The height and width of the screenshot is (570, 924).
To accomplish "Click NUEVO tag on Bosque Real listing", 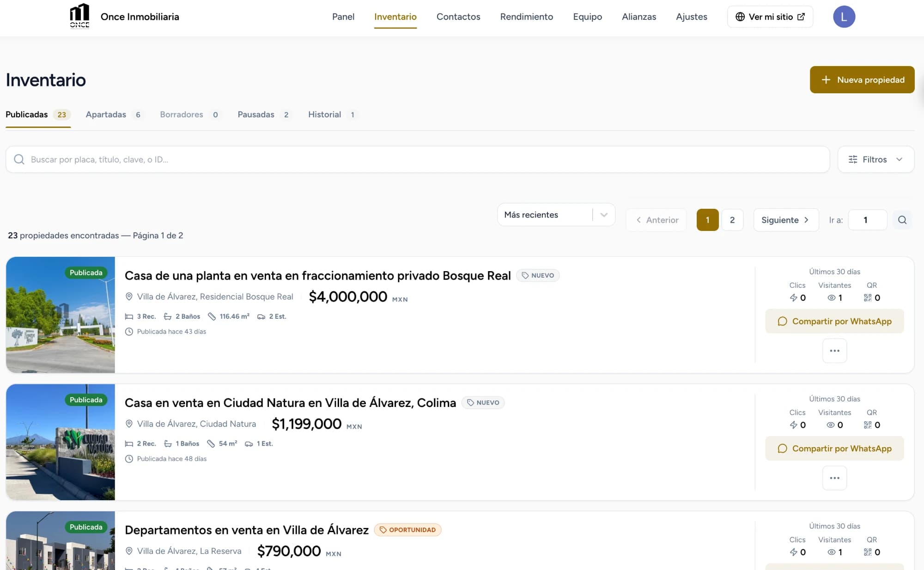I will pyautogui.click(x=538, y=275).
